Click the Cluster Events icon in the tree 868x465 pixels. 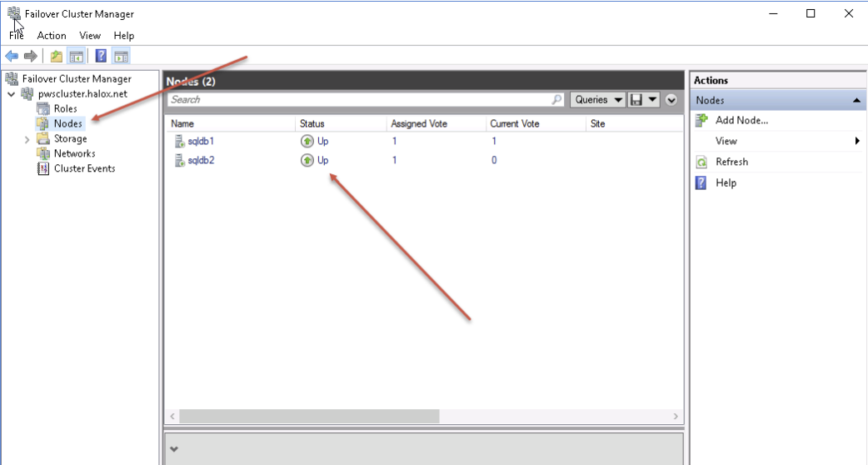coord(43,168)
